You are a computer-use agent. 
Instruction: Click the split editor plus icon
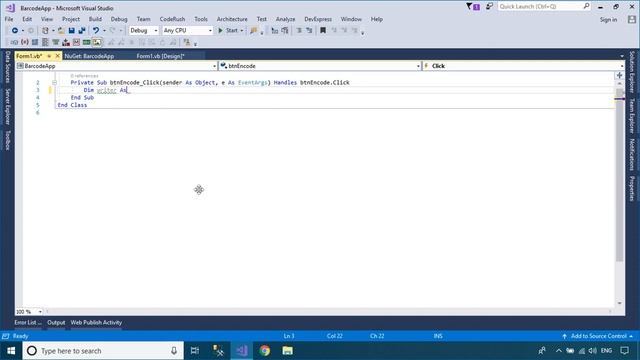[x=619, y=76]
